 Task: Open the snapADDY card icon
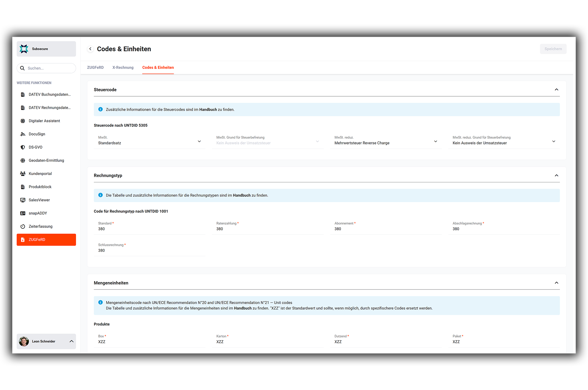point(23,213)
